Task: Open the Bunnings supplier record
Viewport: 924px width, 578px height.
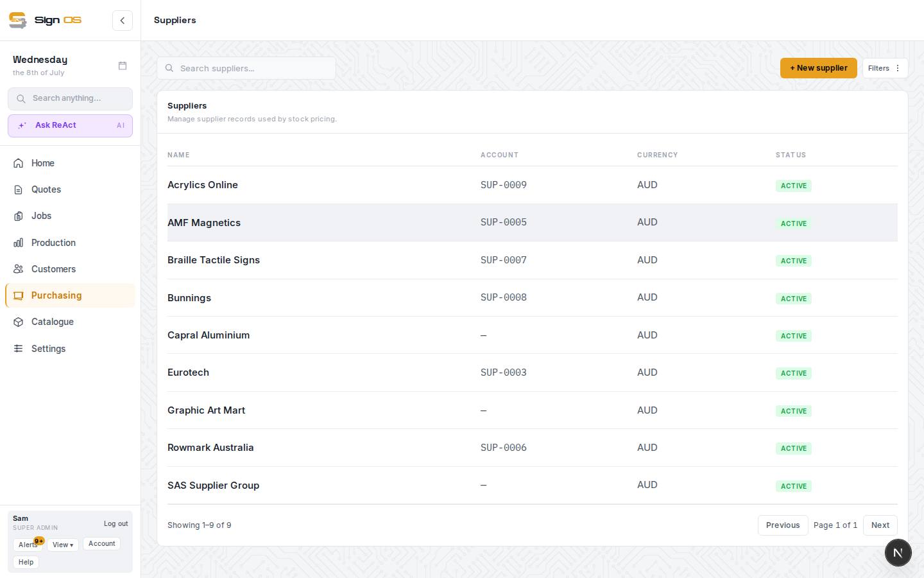Action: (533, 298)
